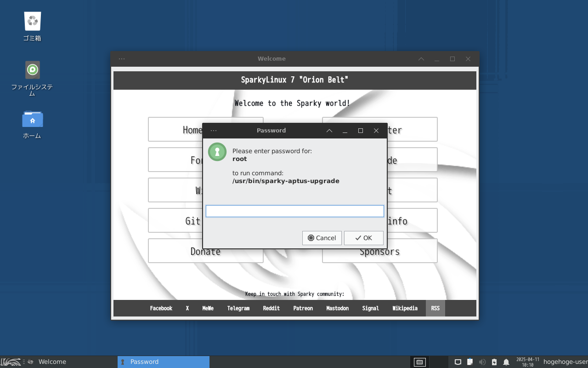
Task: Open the ゴミ箱 trash desktop icon
Action: pyautogui.click(x=32, y=26)
